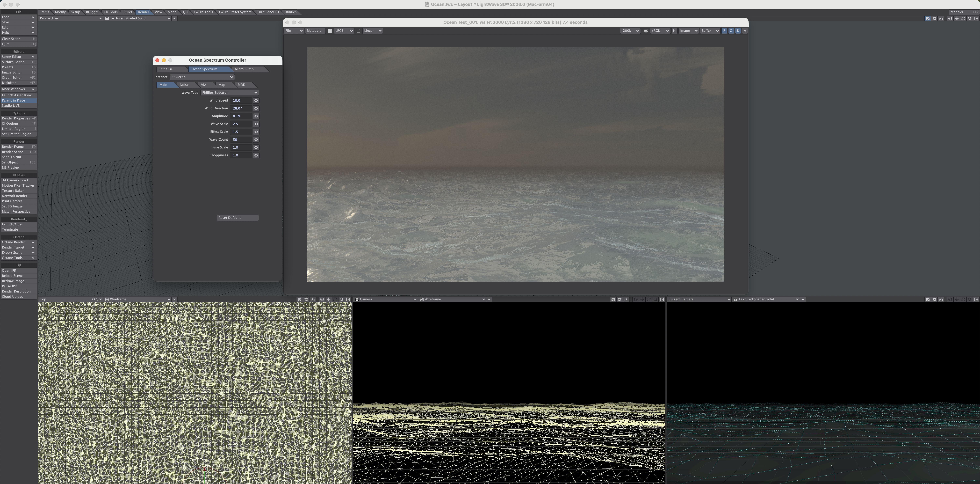The width and height of the screenshot is (980, 484).
Task: Click download-tray icon in Perspective viewport header
Action: click(x=941, y=18)
